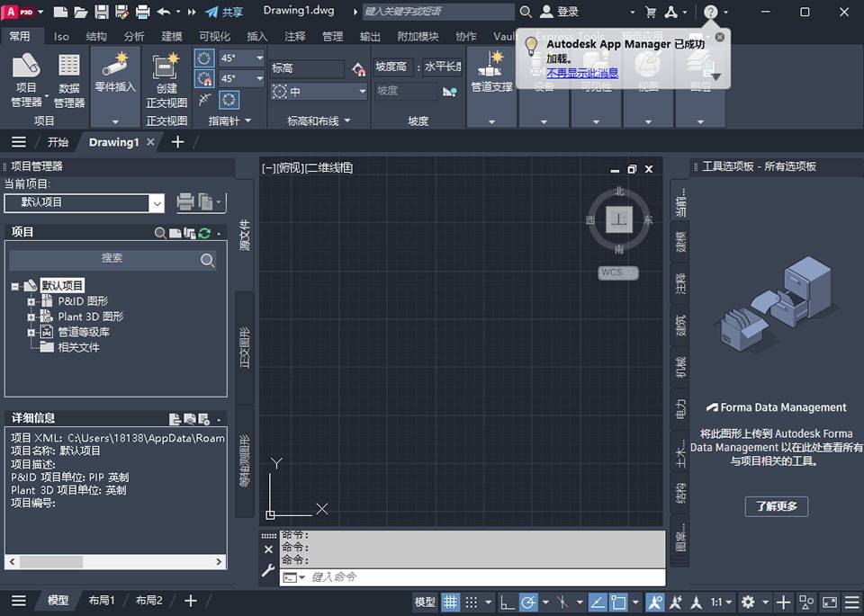Open the first 45° angle dropdown

coord(259,58)
